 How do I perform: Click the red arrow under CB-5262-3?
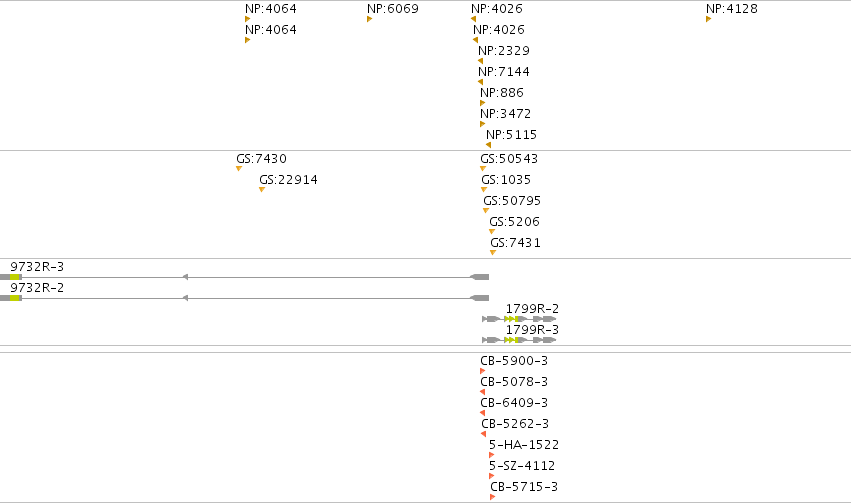[484, 434]
